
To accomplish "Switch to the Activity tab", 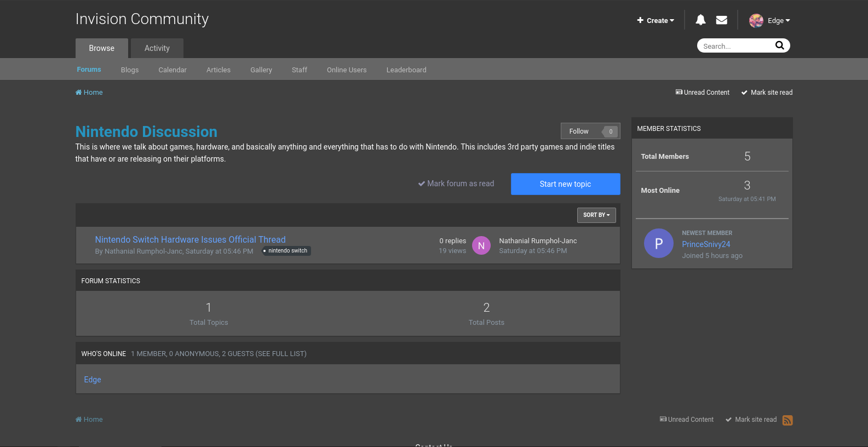I will click(157, 48).
